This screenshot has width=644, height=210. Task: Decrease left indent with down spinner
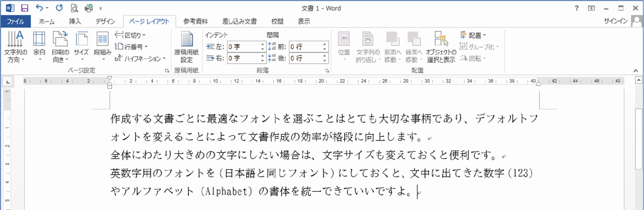tap(262, 49)
